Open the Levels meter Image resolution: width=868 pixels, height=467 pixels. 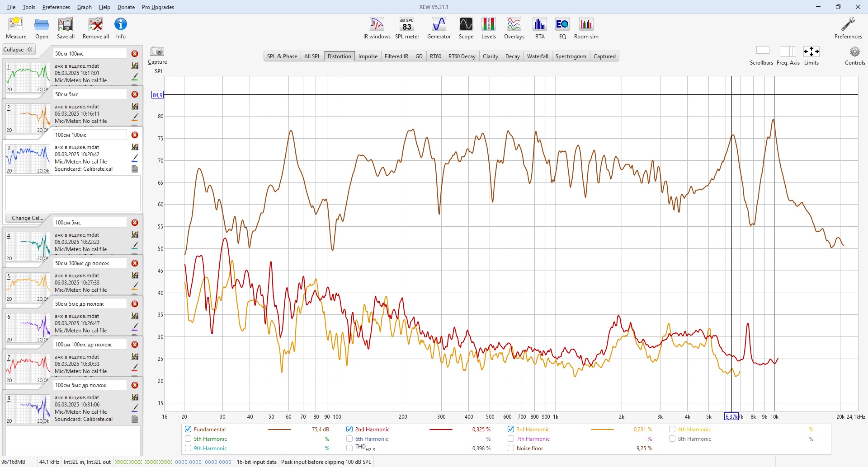488,28
